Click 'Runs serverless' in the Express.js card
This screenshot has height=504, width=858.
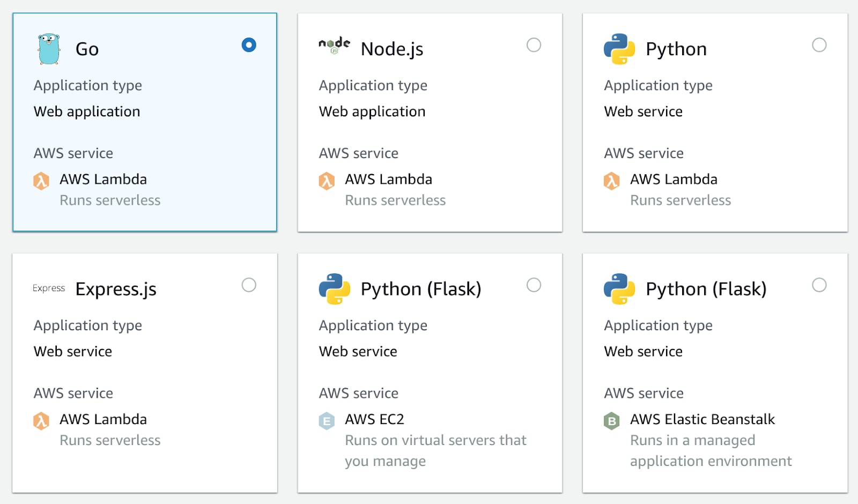110,440
